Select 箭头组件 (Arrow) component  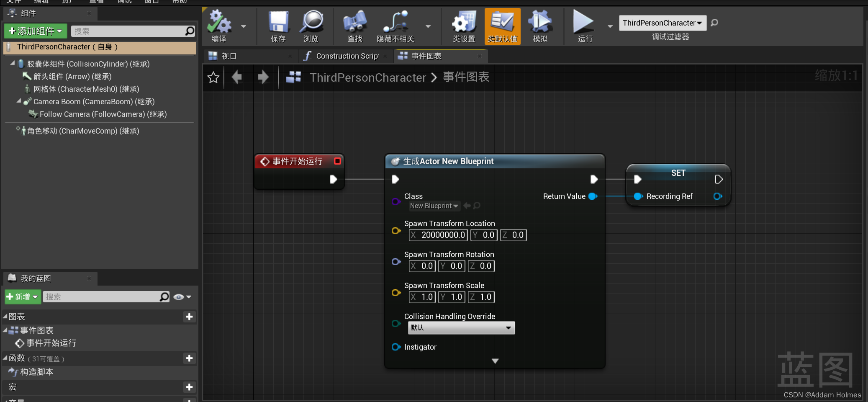(72, 77)
